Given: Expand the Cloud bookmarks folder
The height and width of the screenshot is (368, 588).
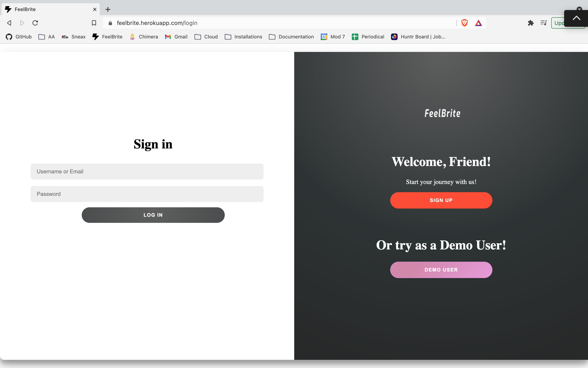Looking at the screenshot, I should click(206, 37).
